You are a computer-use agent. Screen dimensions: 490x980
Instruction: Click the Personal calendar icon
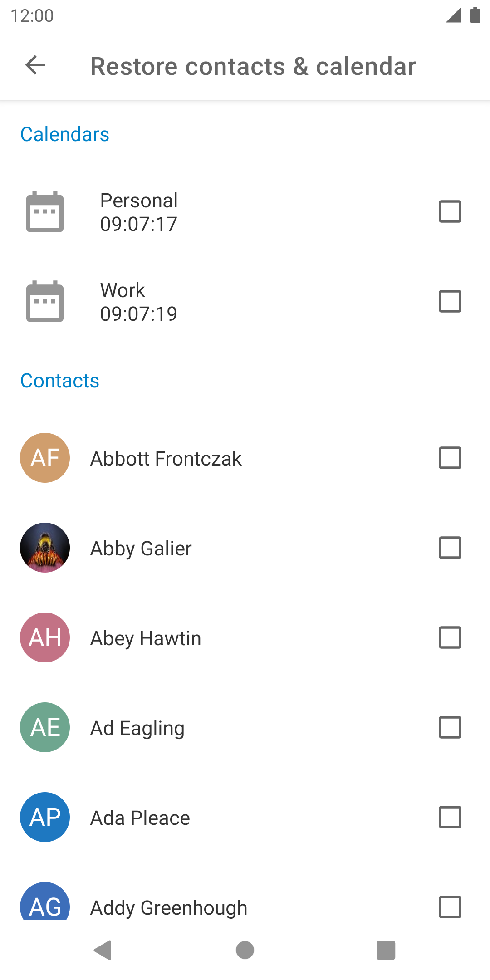click(45, 211)
